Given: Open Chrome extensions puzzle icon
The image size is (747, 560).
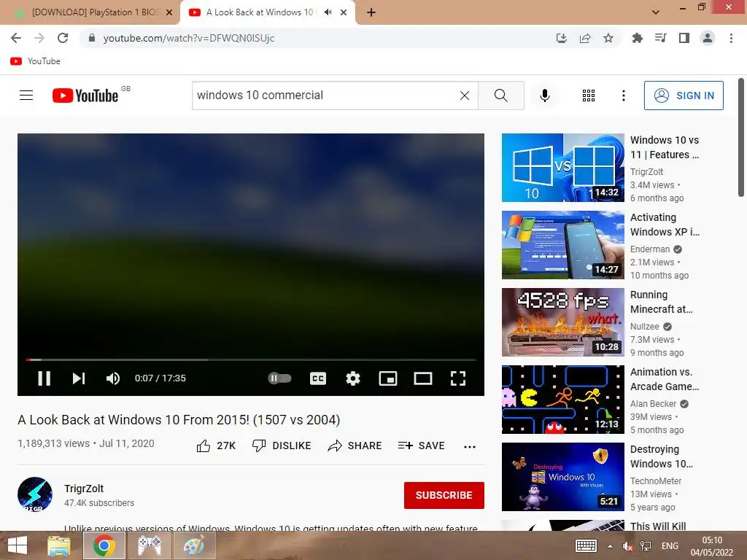Looking at the screenshot, I should point(637,38).
